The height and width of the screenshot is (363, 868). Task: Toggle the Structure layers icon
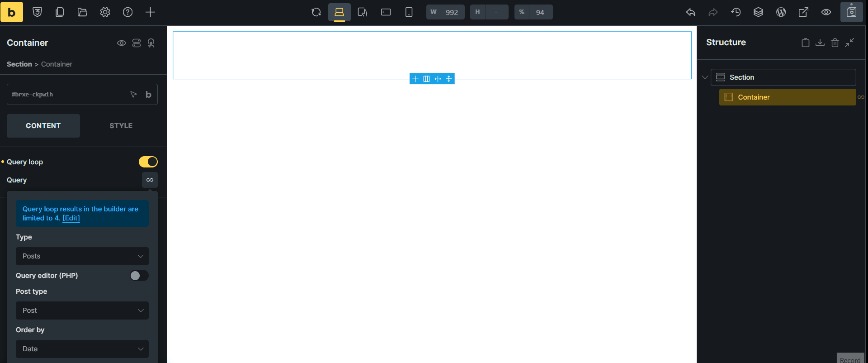[758, 12]
